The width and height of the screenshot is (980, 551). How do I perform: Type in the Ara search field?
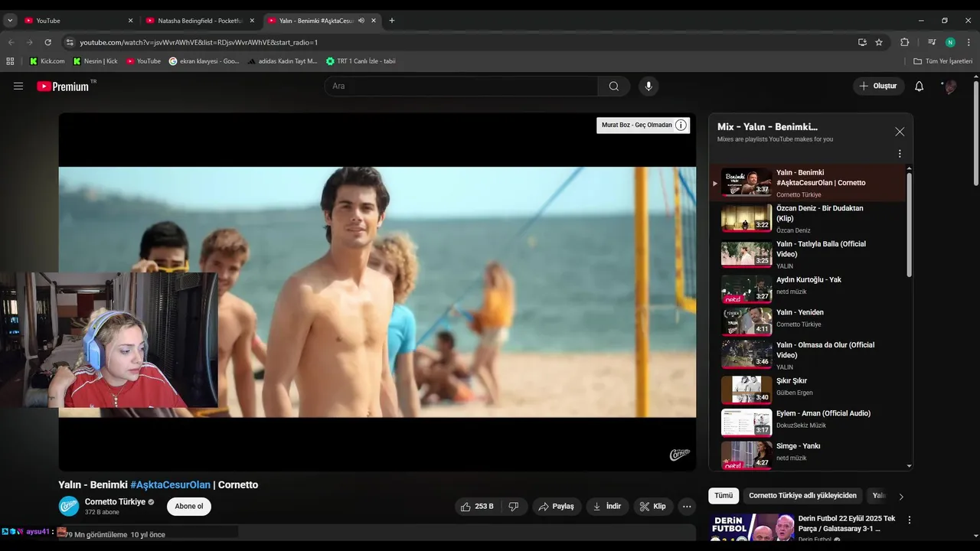pos(461,86)
